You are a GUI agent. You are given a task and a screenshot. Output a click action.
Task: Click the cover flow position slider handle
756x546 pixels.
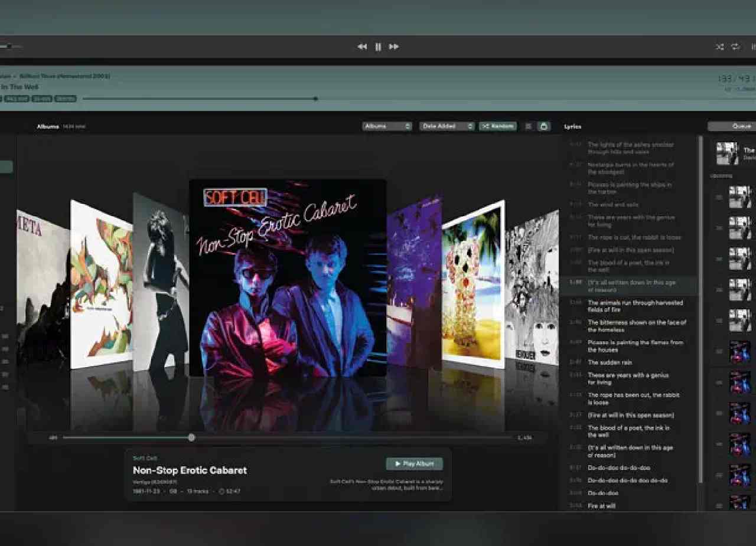click(x=191, y=437)
